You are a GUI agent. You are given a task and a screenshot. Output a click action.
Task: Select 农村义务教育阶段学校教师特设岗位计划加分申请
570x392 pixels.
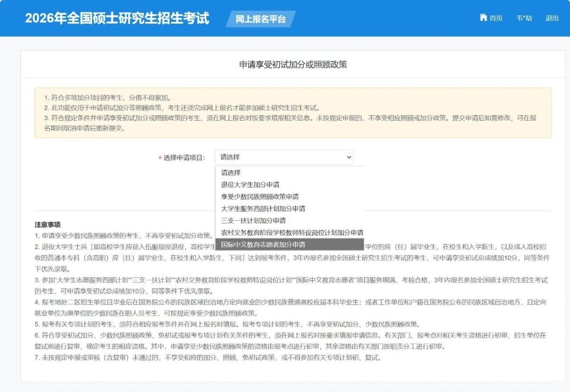click(x=292, y=233)
